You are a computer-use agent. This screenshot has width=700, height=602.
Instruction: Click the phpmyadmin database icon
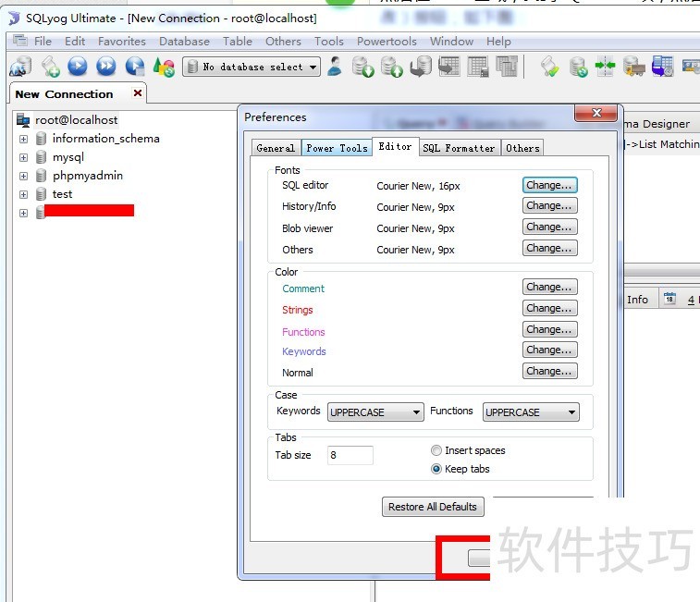[41, 176]
